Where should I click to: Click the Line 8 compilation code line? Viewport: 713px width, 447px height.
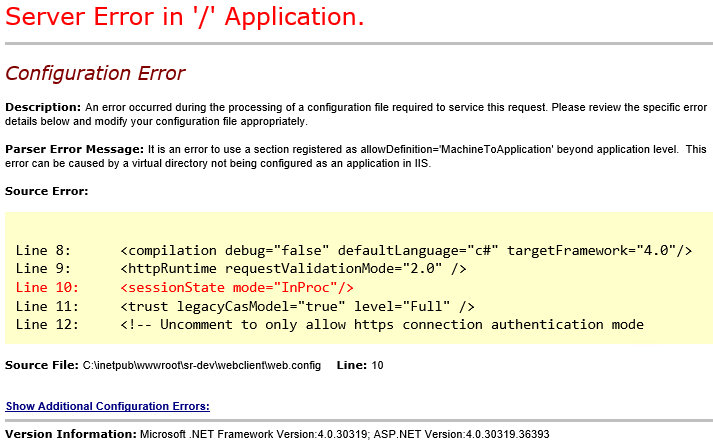(x=354, y=251)
